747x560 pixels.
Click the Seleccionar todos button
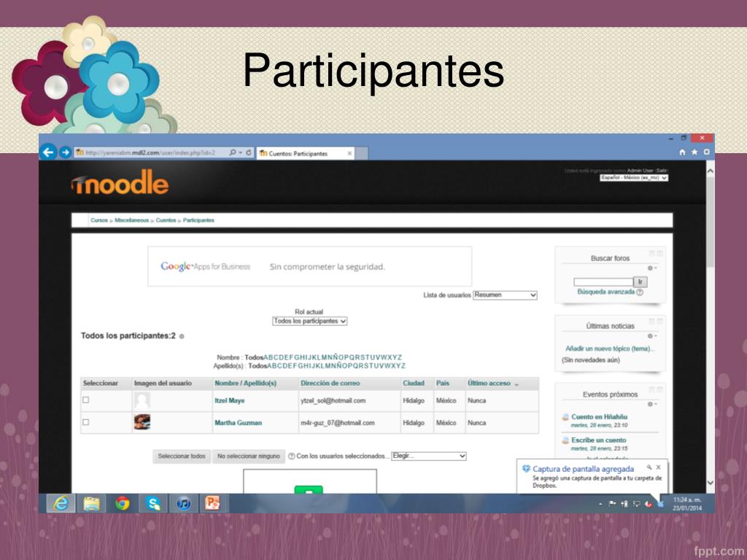tap(182, 456)
